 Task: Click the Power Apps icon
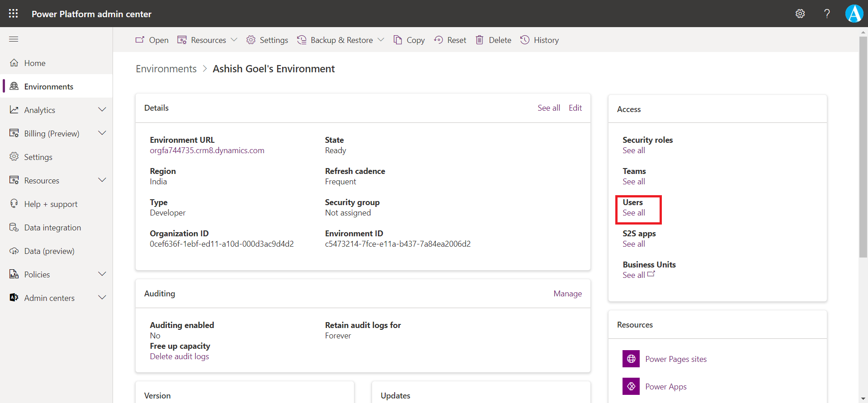(631, 386)
